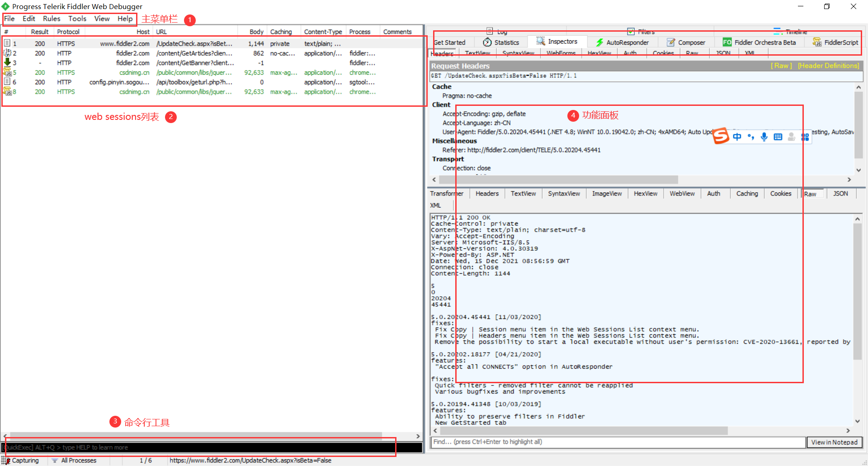
Task: Toggle Sogou Chinese/English input mode
Action: tap(737, 137)
